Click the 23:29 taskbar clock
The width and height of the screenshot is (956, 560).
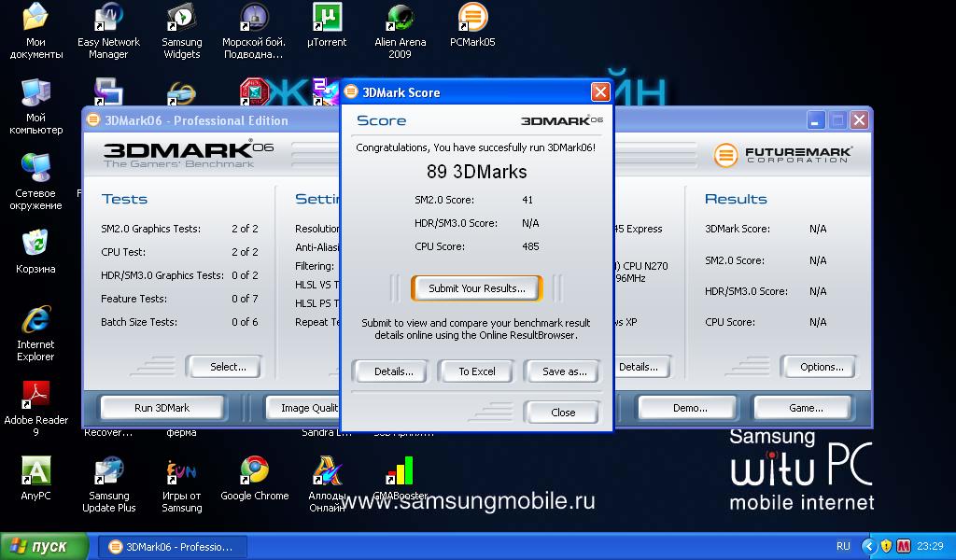[930, 546]
